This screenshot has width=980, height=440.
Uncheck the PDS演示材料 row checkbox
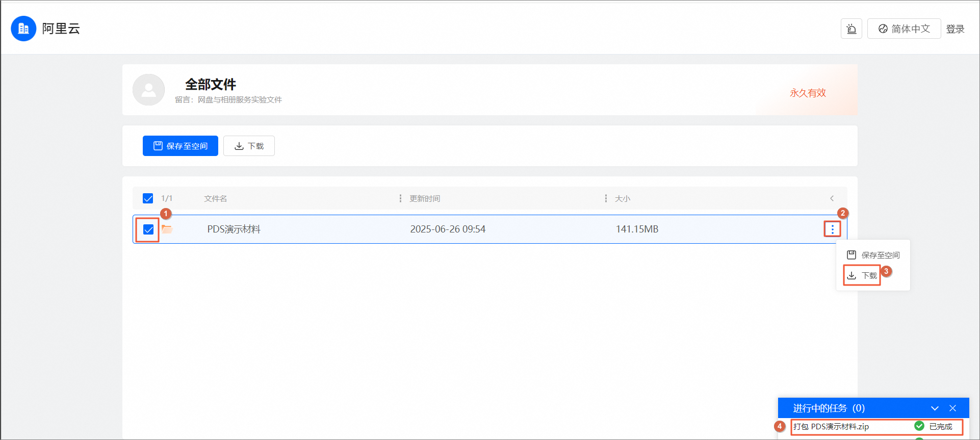click(x=148, y=229)
